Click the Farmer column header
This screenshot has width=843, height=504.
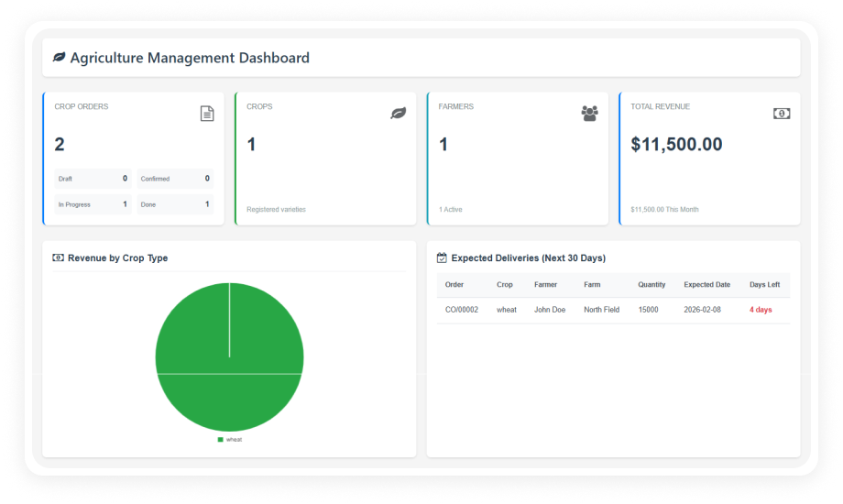(546, 285)
